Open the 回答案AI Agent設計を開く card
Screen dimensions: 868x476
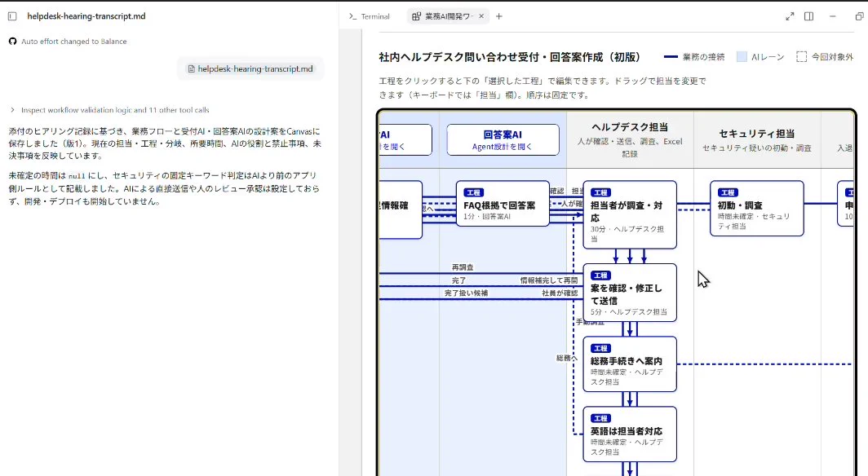[503, 140]
